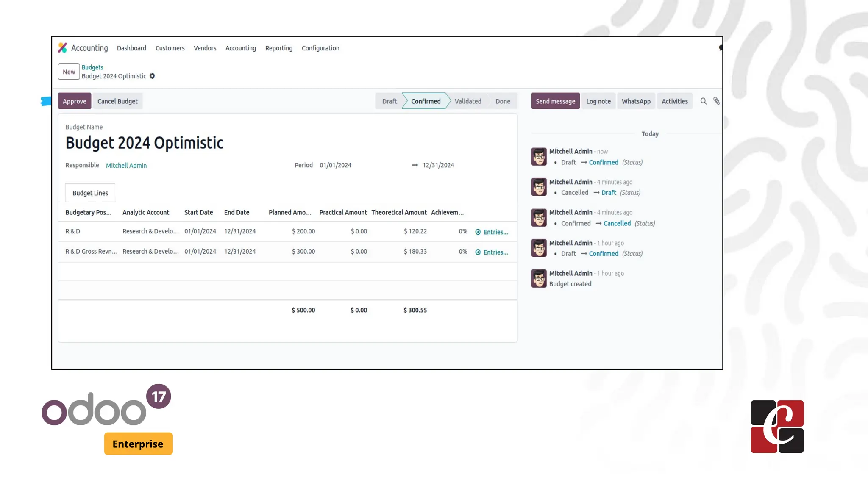Set the status bar to Validated stage
Image resolution: width=868 pixels, height=488 pixels.
(x=467, y=101)
